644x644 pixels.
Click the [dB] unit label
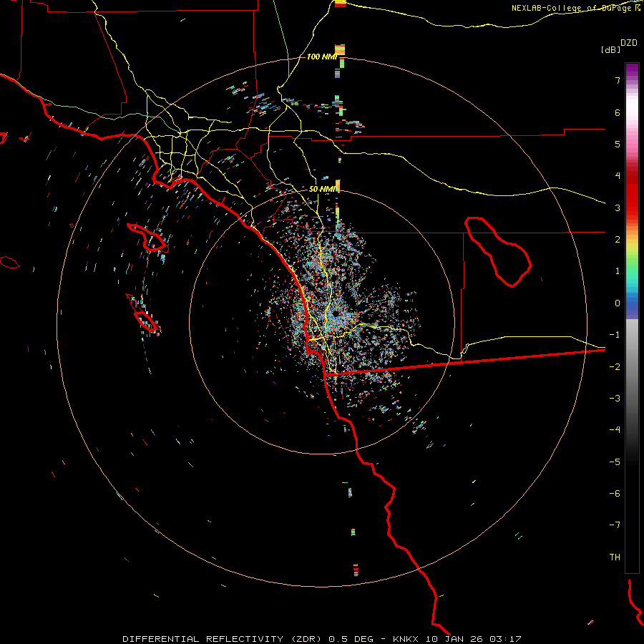pos(610,49)
